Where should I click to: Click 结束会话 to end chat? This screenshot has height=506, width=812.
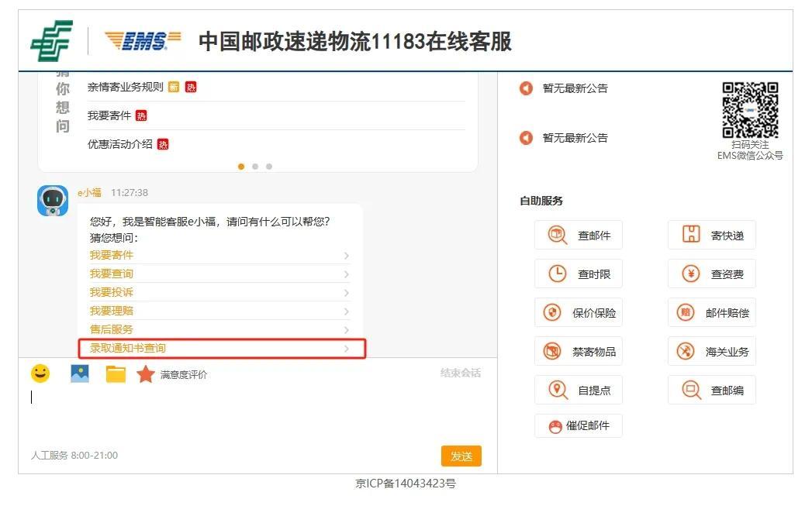point(461,373)
